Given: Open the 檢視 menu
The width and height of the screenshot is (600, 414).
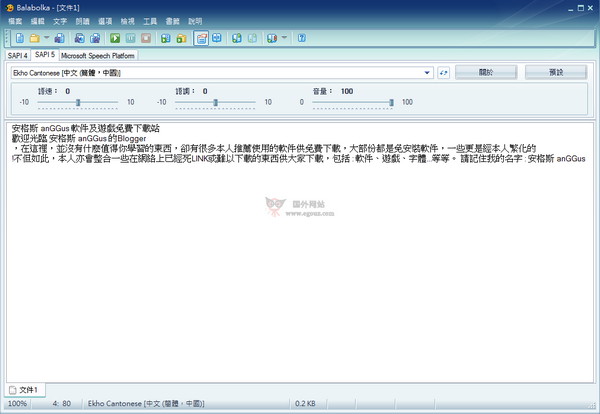Looking at the screenshot, I should click(127, 21).
